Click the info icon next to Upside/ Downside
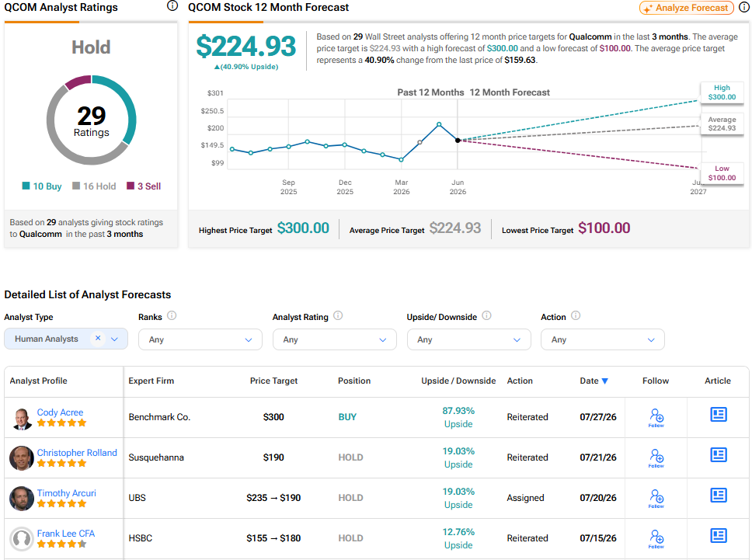The image size is (752, 560). 486,315
